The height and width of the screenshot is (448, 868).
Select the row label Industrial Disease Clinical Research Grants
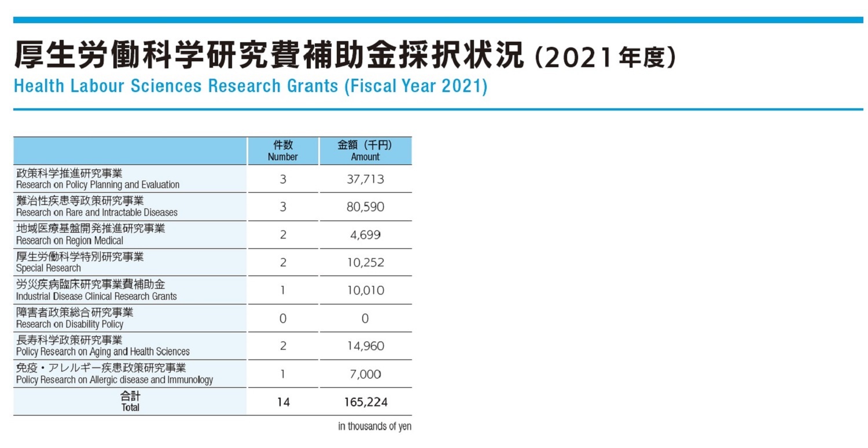97,296
